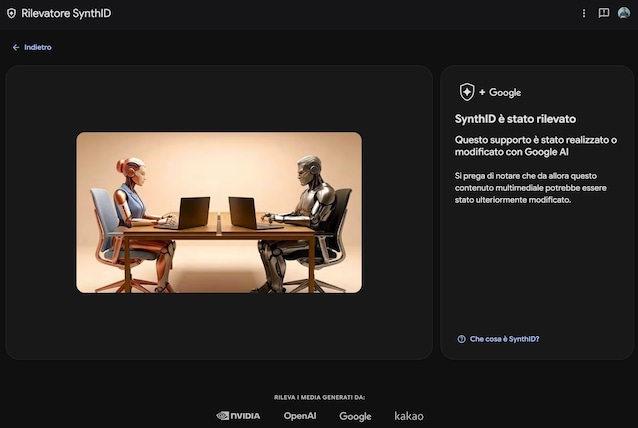Click the shield badge above detection result
Viewport: 638px width, 428px height.
(x=467, y=92)
